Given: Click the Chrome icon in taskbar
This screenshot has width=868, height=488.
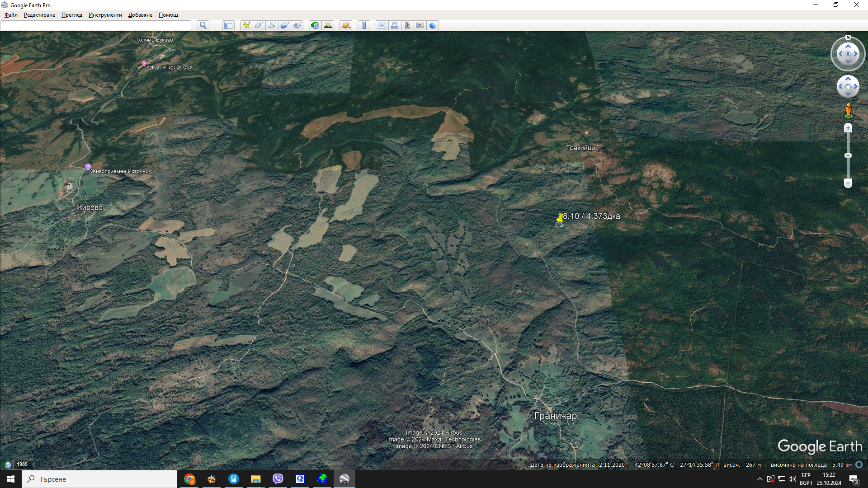Looking at the screenshot, I should pos(189,479).
